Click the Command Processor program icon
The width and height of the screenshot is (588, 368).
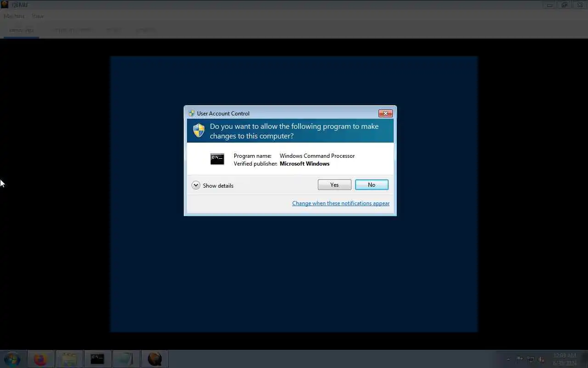217,159
